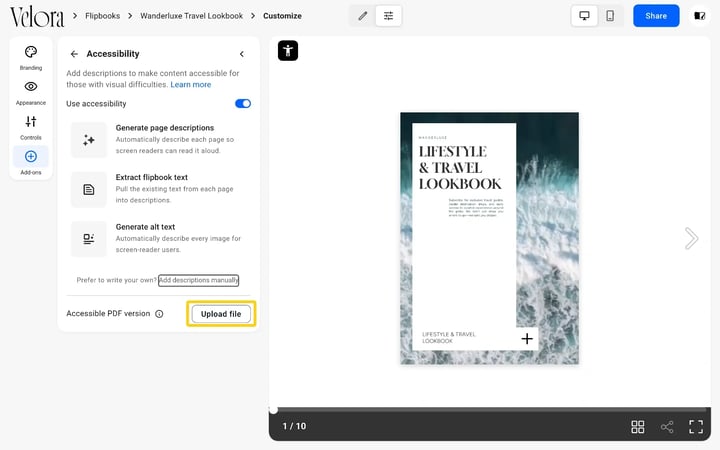
Task: Go back from Accessibility panel
Action: pyautogui.click(x=74, y=54)
